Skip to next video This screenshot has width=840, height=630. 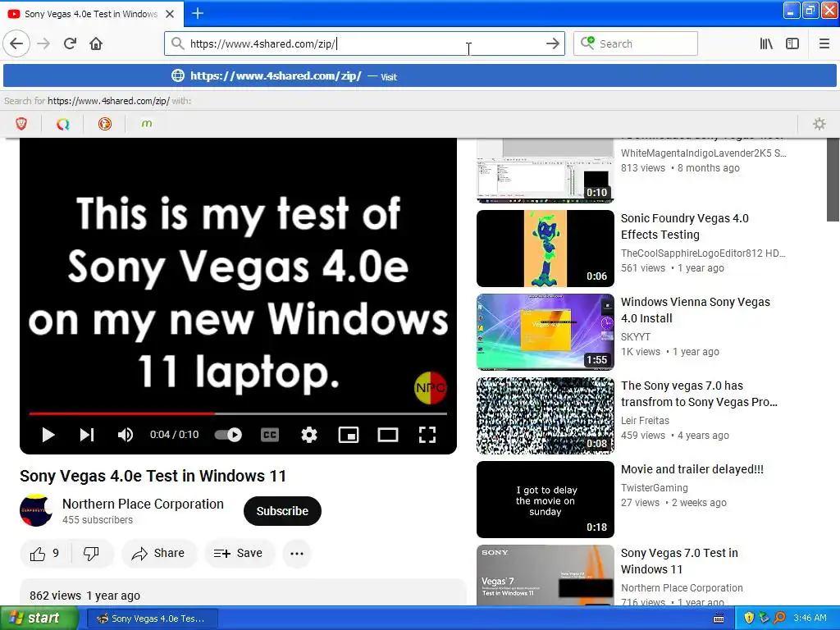[x=87, y=435]
